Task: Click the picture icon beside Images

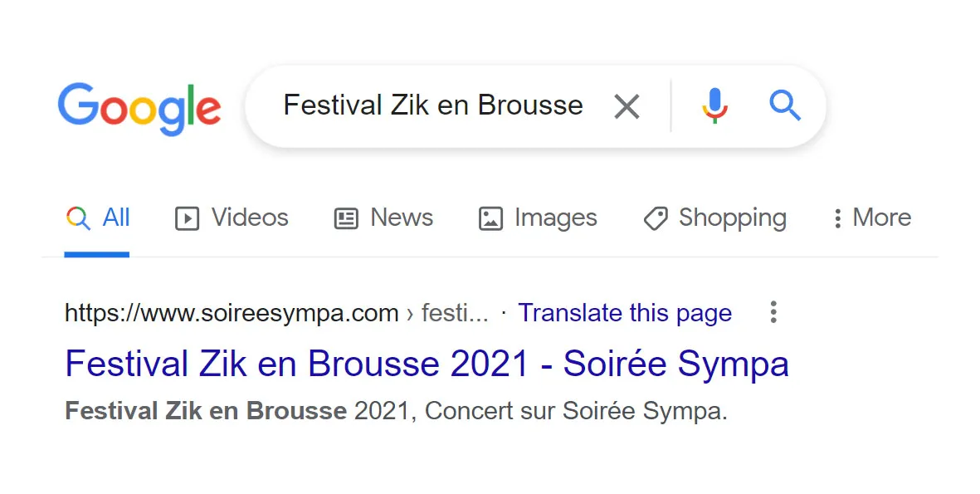Action: pyautogui.click(x=490, y=218)
